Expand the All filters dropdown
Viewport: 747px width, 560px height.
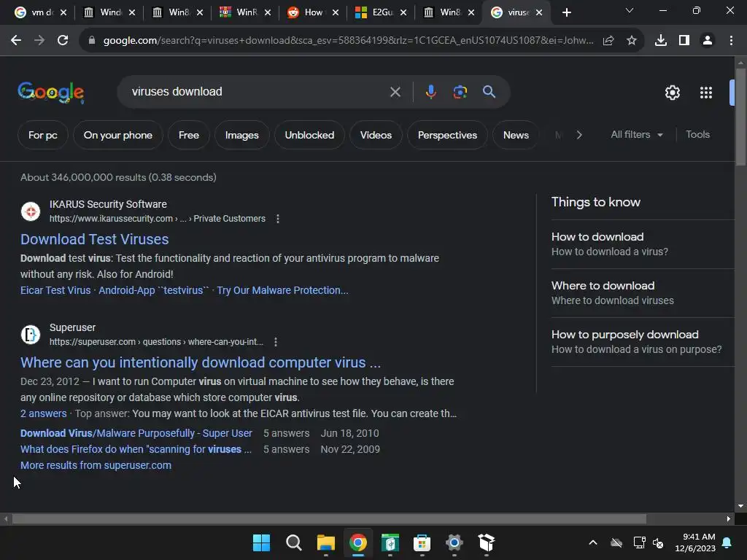tap(637, 135)
